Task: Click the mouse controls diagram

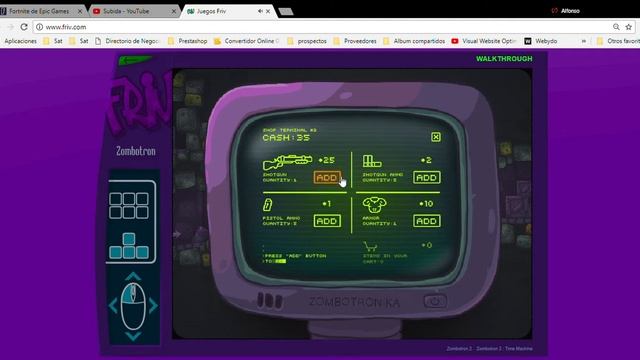Action: [x=133, y=306]
